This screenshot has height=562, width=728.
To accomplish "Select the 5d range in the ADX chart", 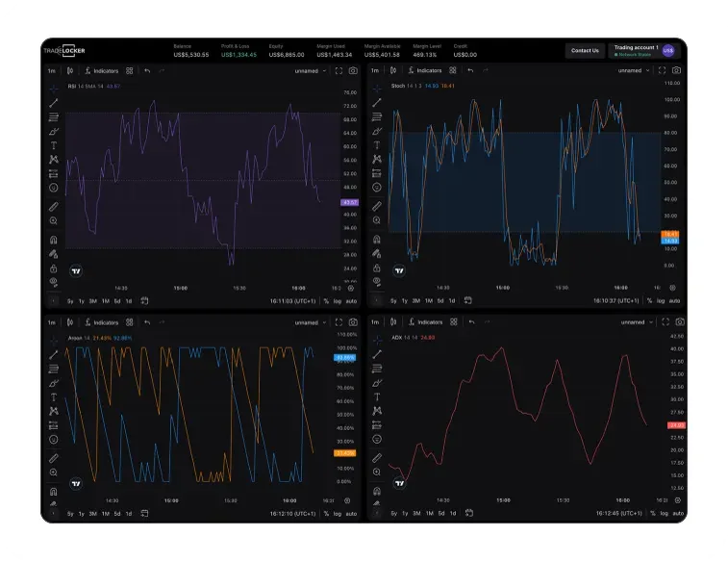I will pos(441,513).
